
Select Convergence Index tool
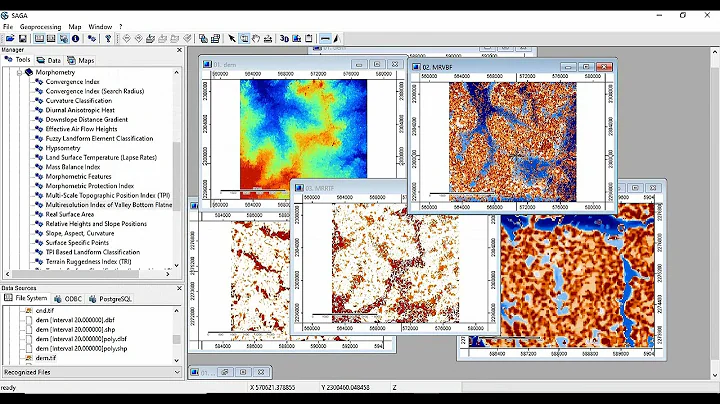pyautogui.click(x=73, y=82)
